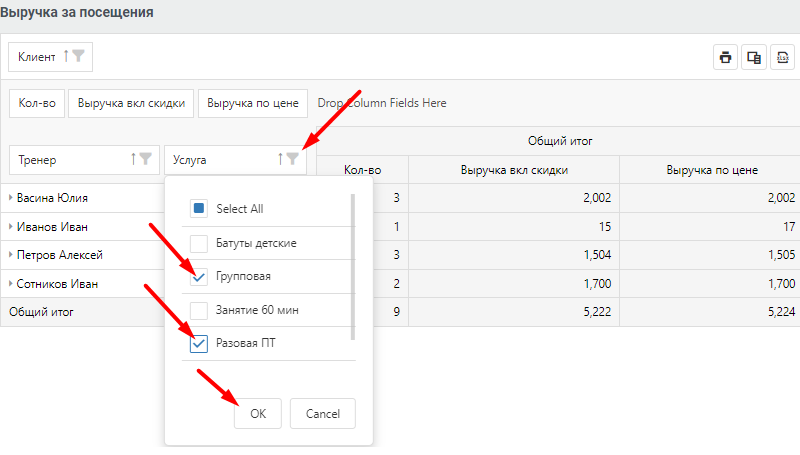
Task: Open the field chooser icon
Action: pos(754,57)
